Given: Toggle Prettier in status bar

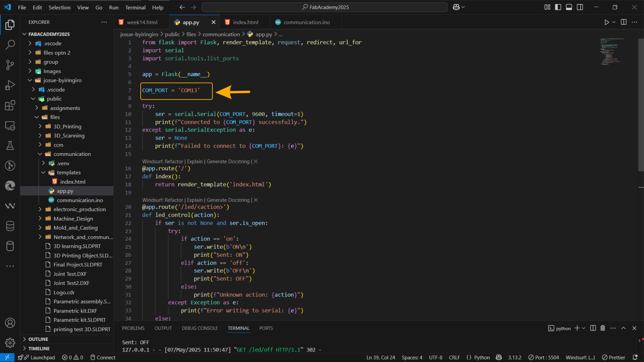Looking at the screenshot, I should 613,357.
